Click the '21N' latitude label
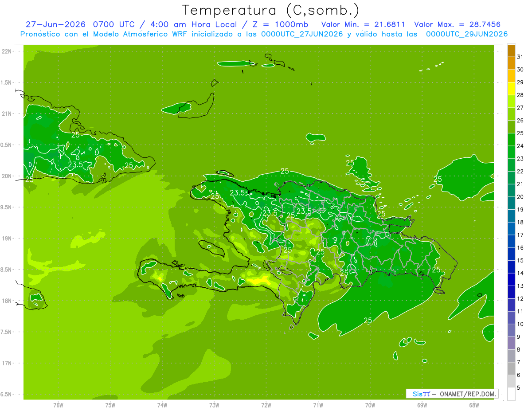The image size is (532, 411). 7,114
